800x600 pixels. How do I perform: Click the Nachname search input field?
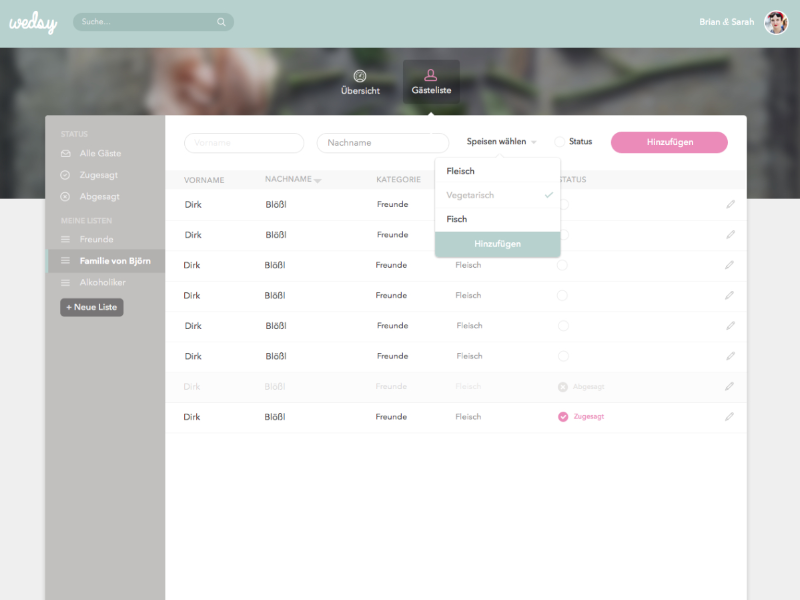(383, 142)
